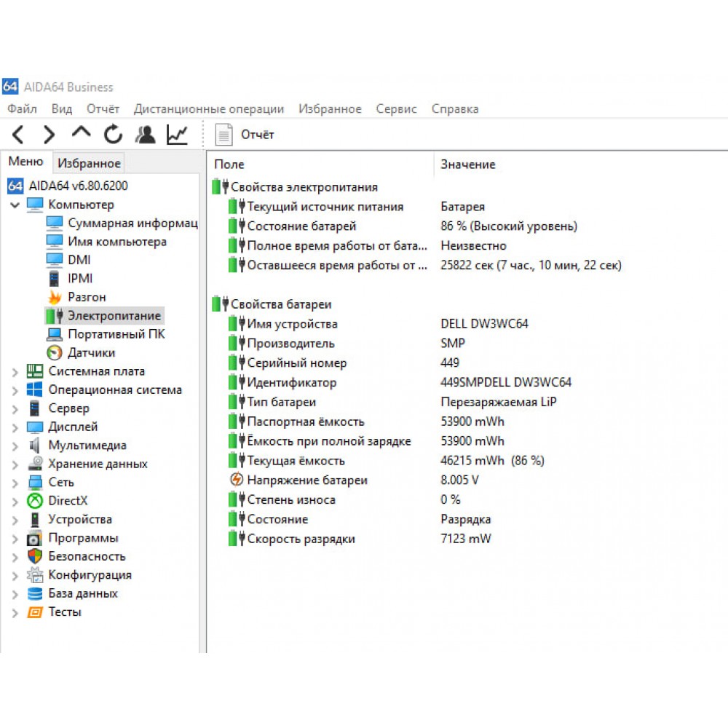Click the 8.005 V voltage value
The width and height of the screenshot is (728, 728).
pyautogui.click(x=459, y=480)
